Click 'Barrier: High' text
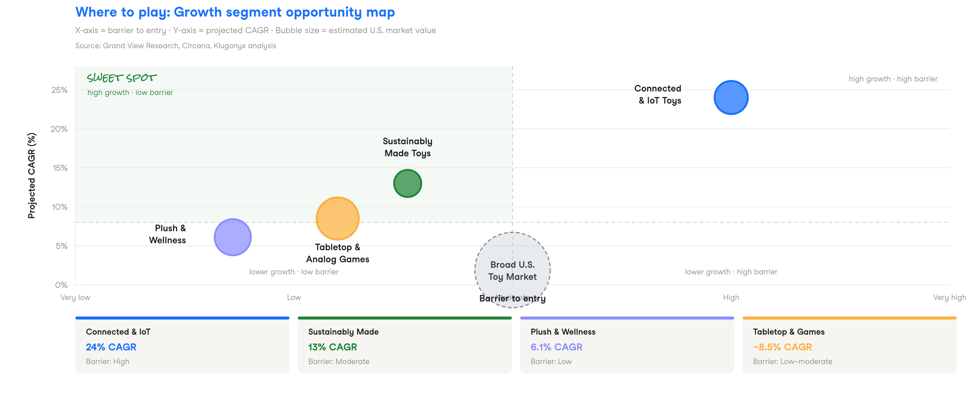Viewport: 980px width, 419px height. pyautogui.click(x=108, y=361)
